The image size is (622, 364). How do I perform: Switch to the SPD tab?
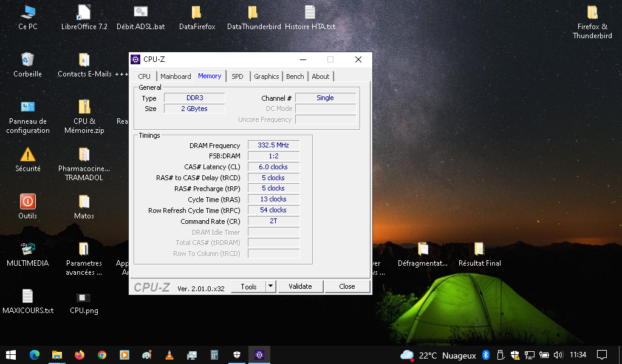point(237,76)
